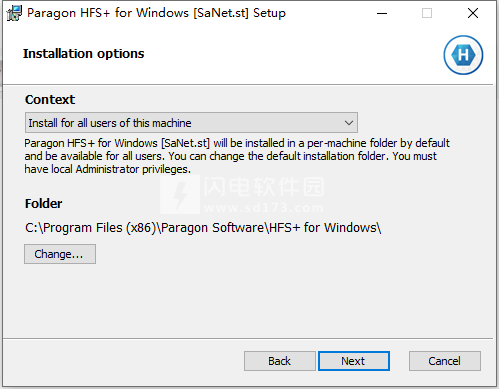The width and height of the screenshot is (499, 389).
Task: Click the lightning bolt watermark logo
Action: coord(180,194)
